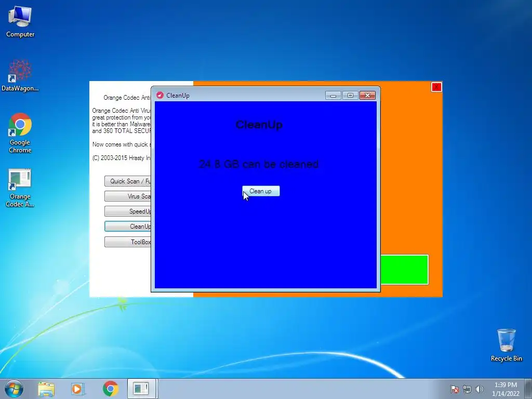This screenshot has width=532, height=399.
Task: Click the Clean up button
Action: click(x=261, y=191)
